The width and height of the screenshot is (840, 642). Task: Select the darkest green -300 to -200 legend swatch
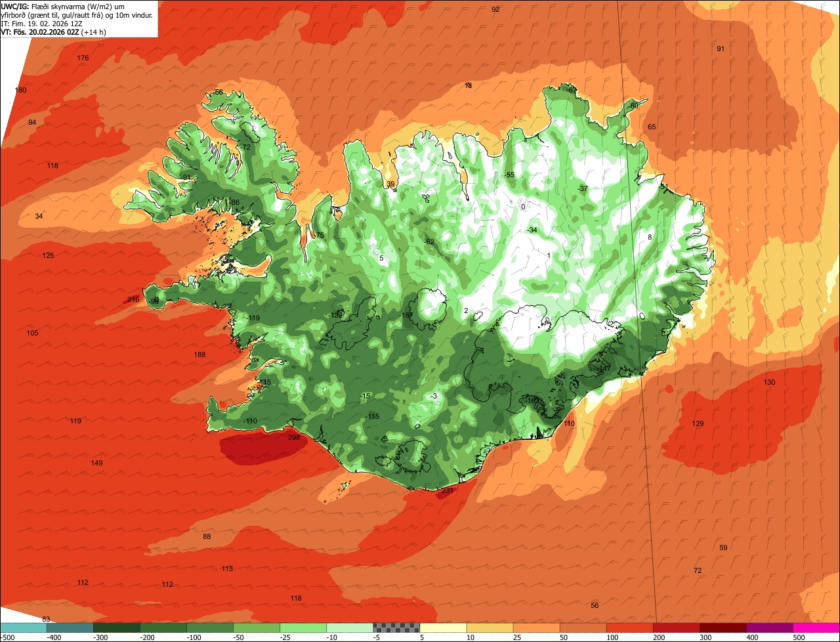click(116, 628)
